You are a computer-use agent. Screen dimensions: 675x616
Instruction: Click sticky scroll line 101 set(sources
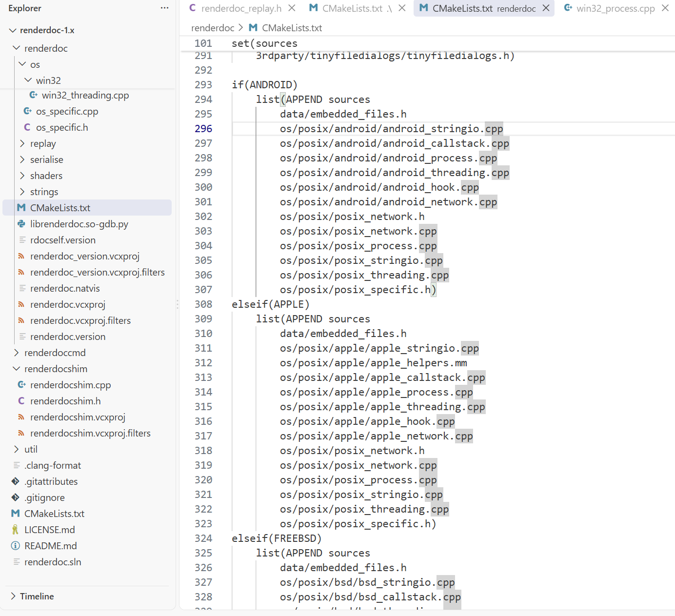click(x=264, y=43)
